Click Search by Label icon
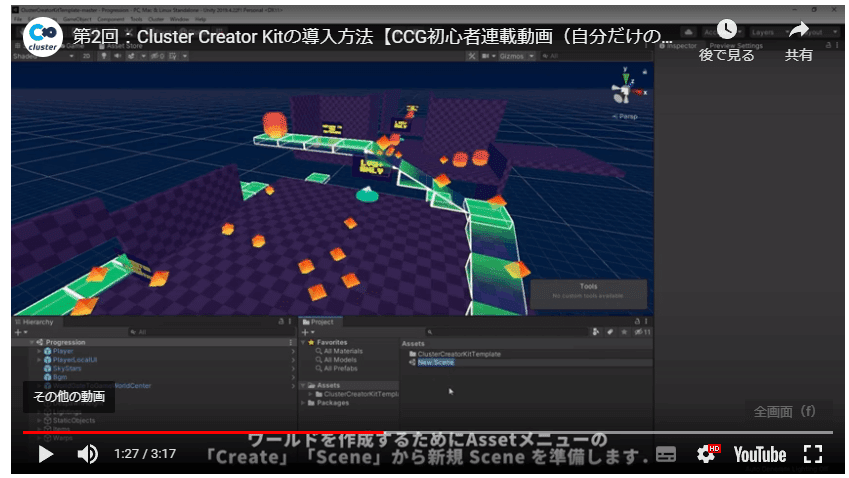Screen dimensions: 849x478 [x=610, y=332]
